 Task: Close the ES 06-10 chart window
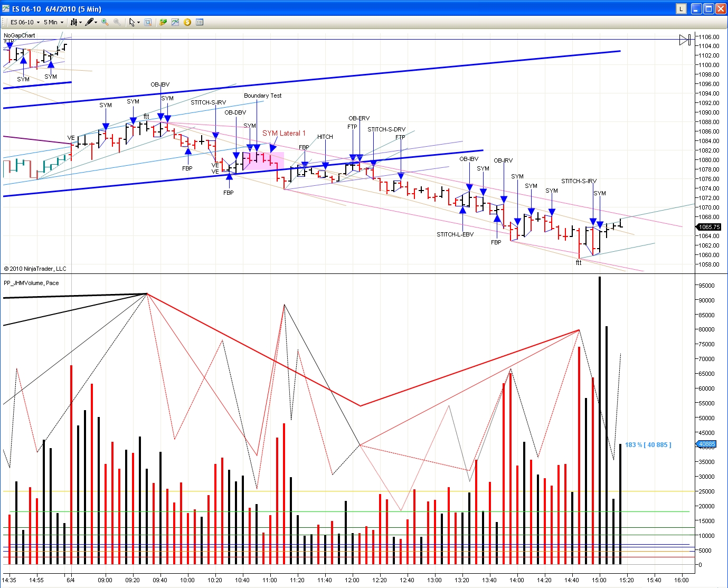tap(721, 8)
